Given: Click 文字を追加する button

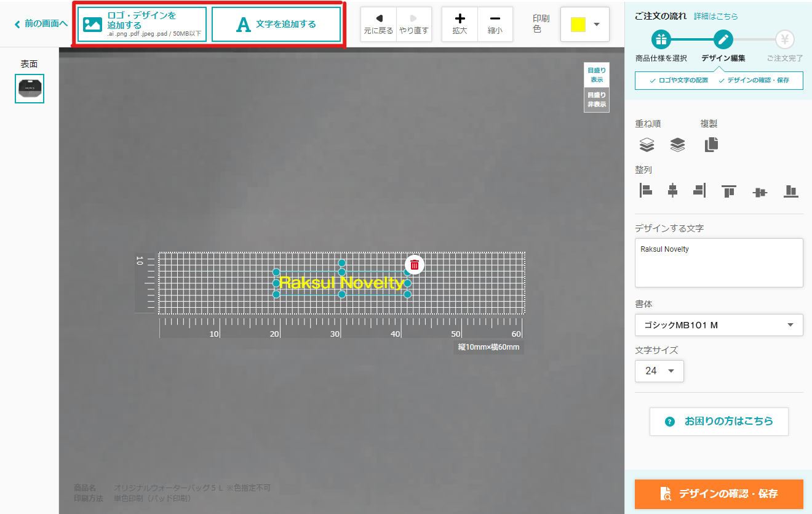Looking at the screenshot, I should [276, 25].
